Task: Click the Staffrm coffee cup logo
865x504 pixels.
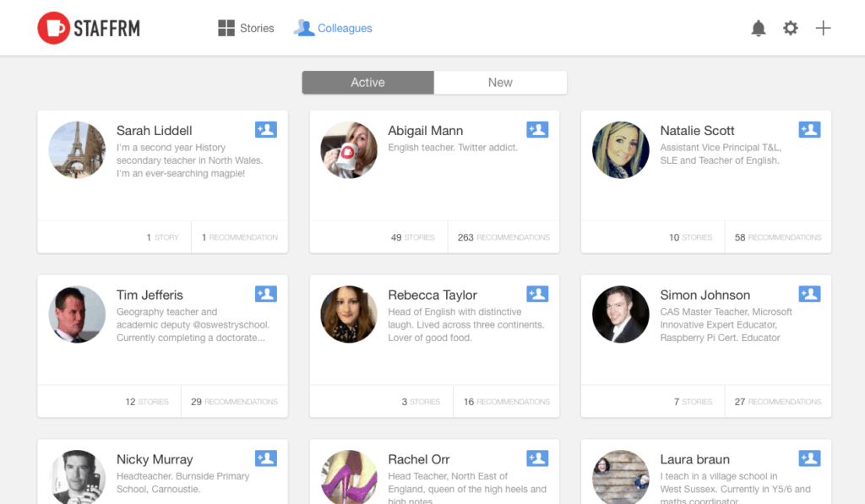Action: tap(53, 28)
